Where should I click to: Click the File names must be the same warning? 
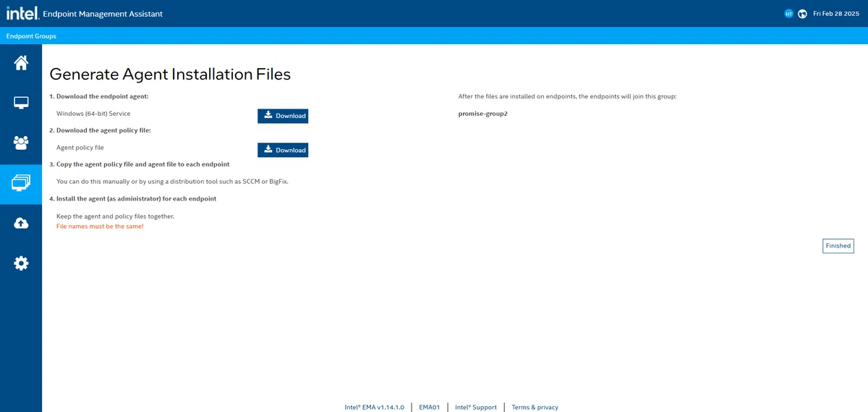[x=100, y=227]
